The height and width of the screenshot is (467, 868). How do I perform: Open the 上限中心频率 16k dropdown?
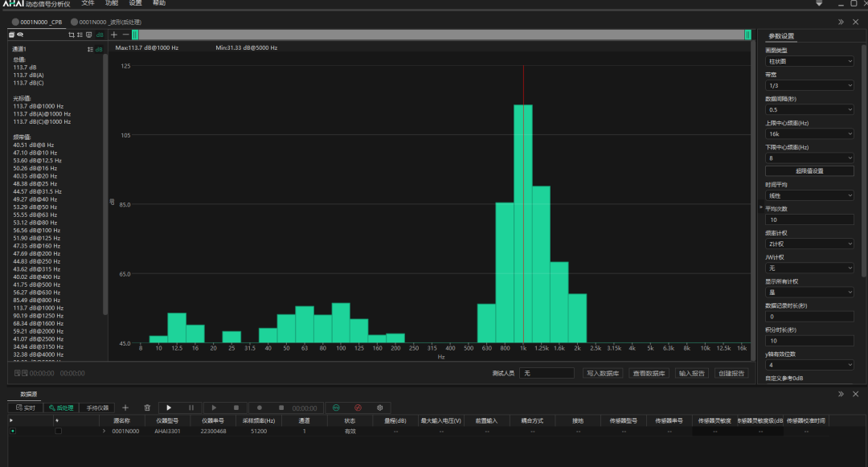[x=809, y=134]
